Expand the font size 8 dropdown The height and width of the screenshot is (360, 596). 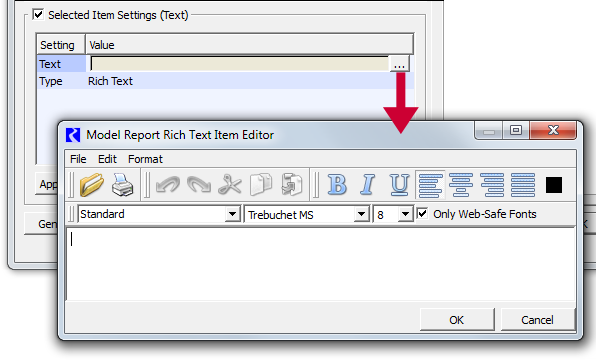click(x=405, y=214)
